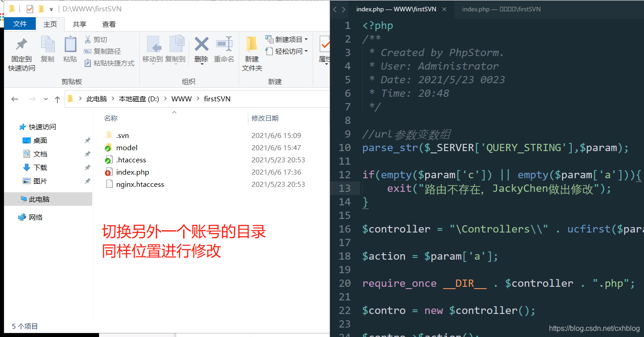Open the File (文件) menu tab
644x337 pixels.
tap(20, 24)
